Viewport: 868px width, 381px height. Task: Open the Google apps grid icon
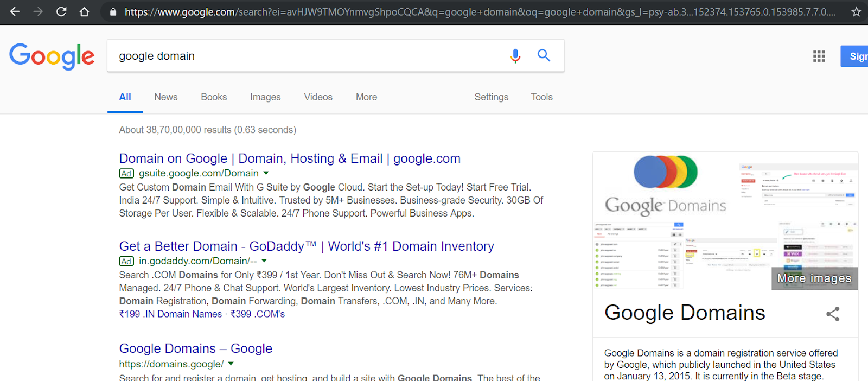pos(819,56)
